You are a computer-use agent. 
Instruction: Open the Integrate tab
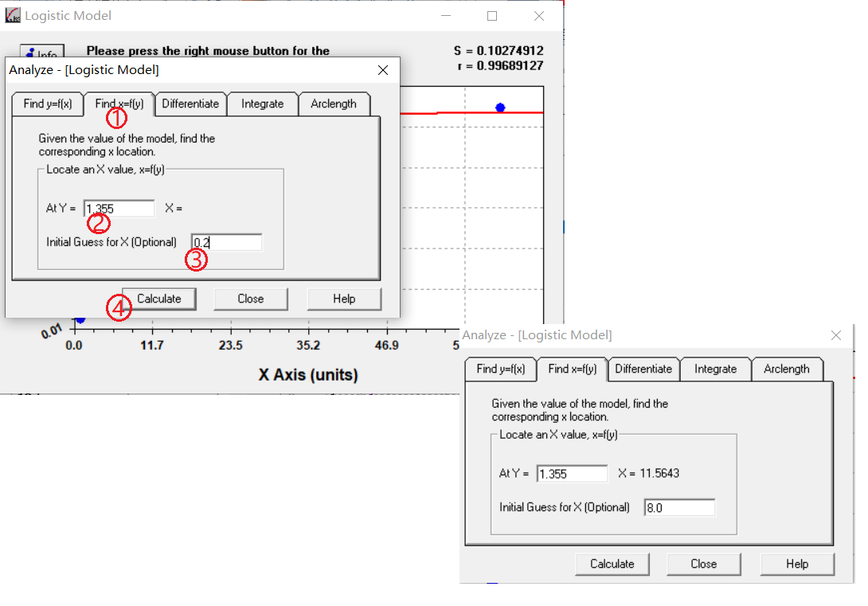(x=263, y=104)
